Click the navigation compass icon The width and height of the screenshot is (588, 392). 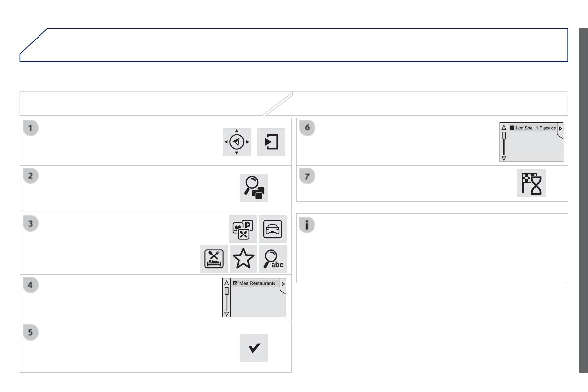tap(237, 142)
